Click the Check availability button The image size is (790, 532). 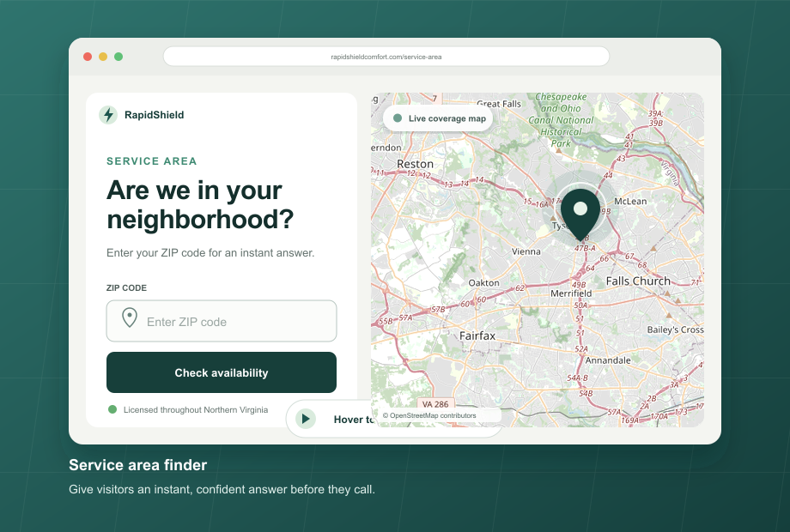(222, 372)
